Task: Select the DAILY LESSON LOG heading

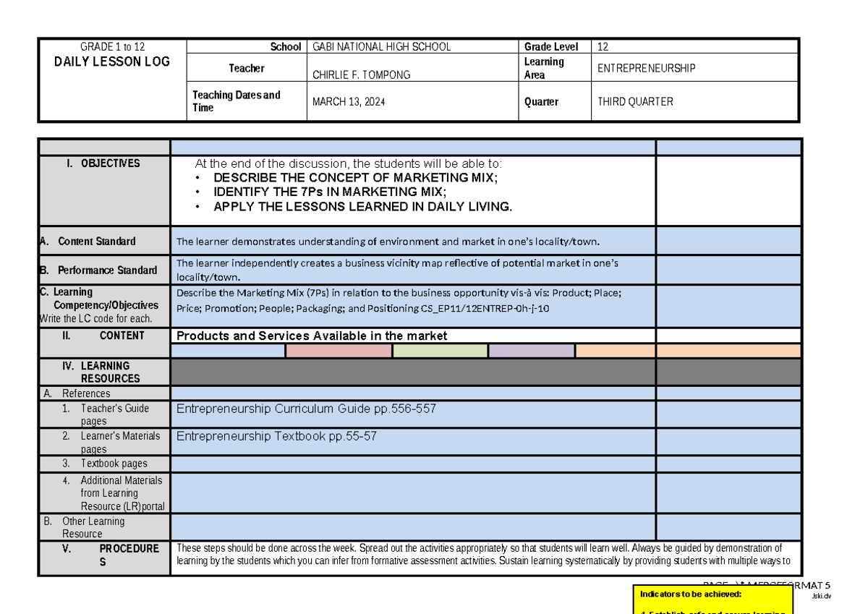Action: point(112,62)
